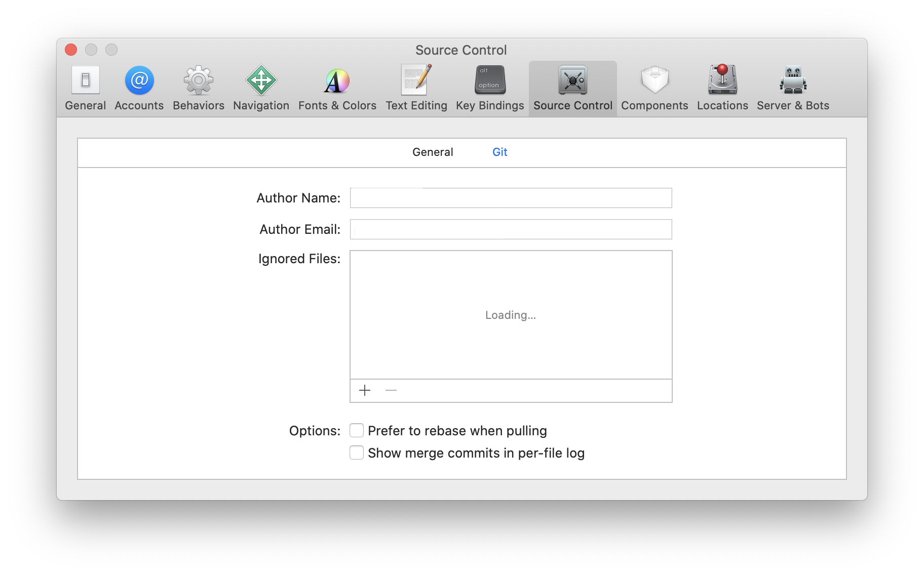Open Fonts & Colors preferences
This screenshot has height=575, width=924.
click(337, 88)
